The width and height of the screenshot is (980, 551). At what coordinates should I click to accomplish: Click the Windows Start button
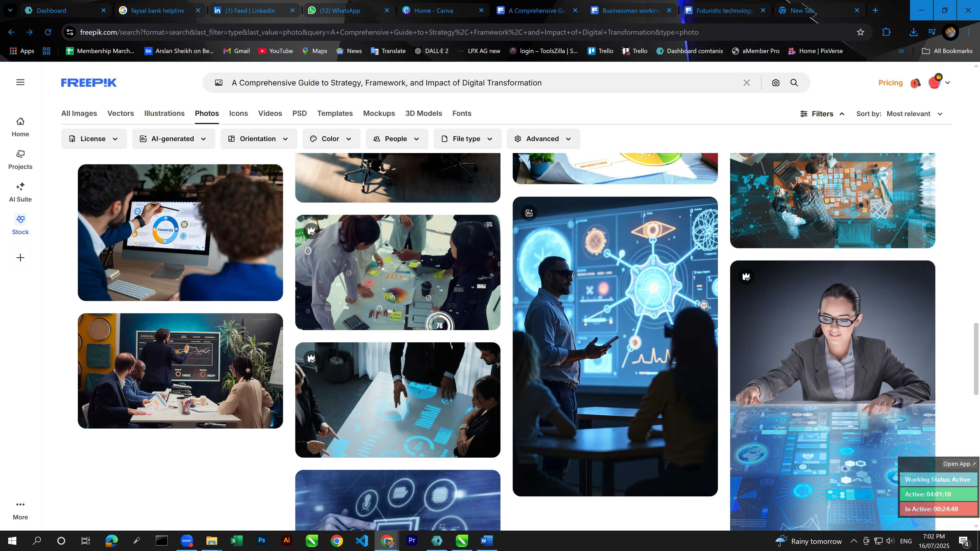(12, 540)
